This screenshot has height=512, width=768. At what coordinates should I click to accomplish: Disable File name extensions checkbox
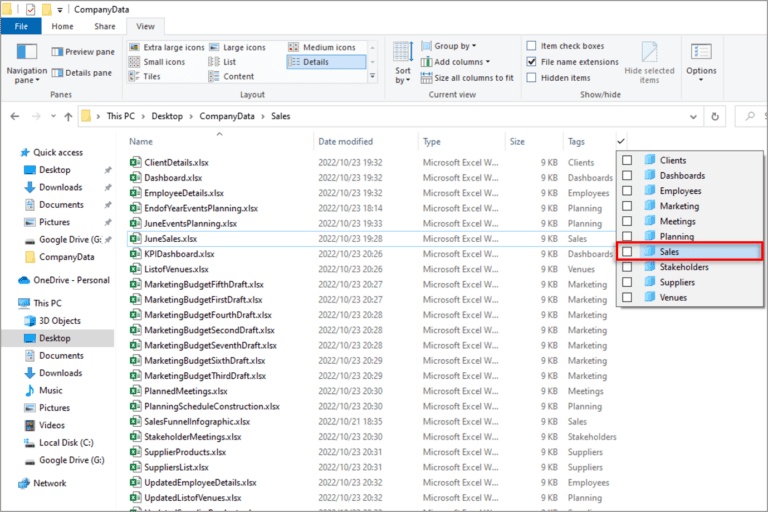point(532,62)
